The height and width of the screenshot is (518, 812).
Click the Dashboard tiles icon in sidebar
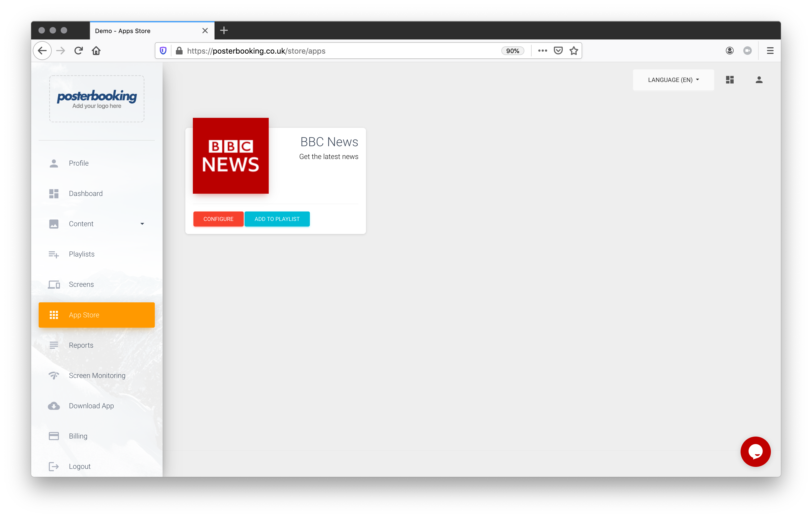(x=54, y=194)
